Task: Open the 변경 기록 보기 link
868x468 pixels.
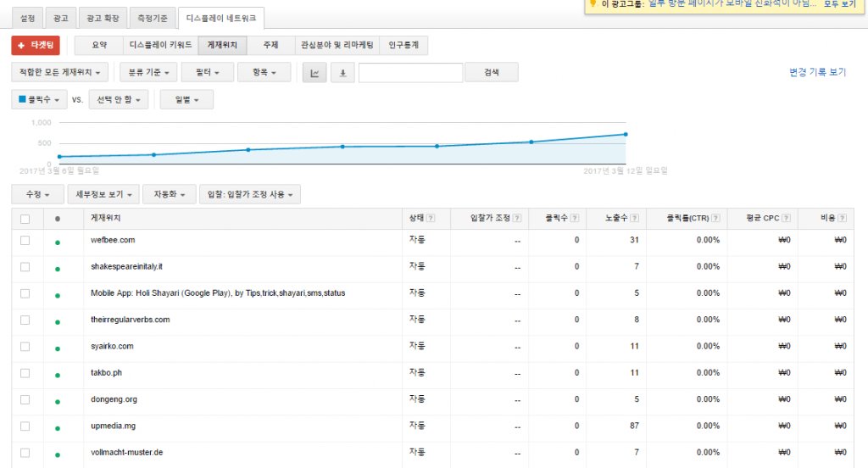Action: coord(818,72)
